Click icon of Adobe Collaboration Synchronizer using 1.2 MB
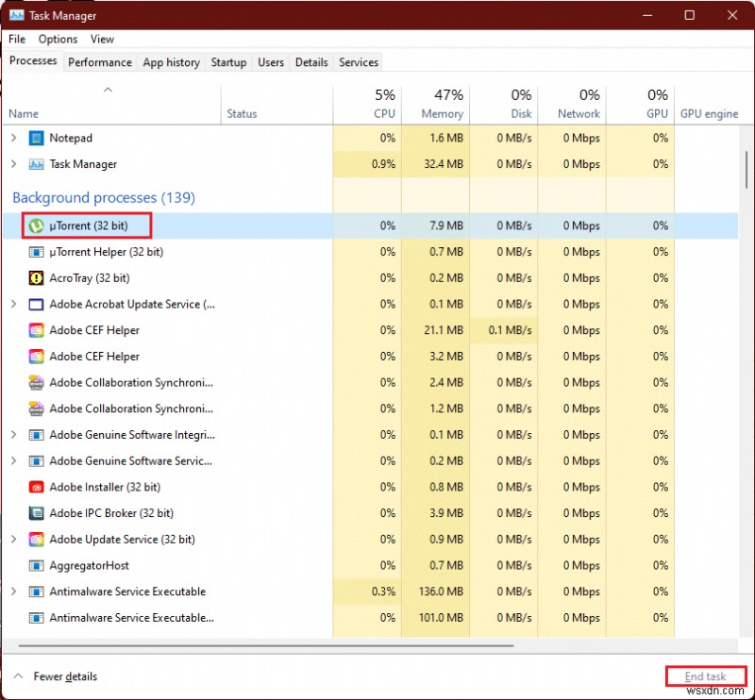 pos(36,408)
